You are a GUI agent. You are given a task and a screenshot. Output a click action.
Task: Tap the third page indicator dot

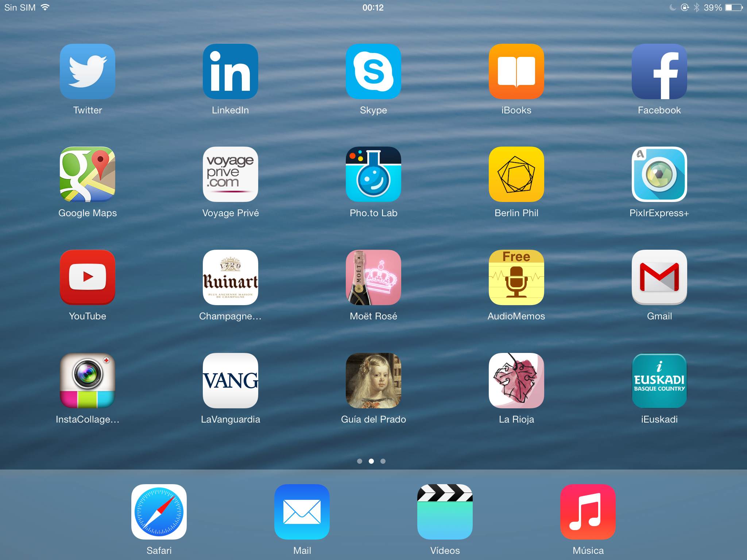click(383, 461)
